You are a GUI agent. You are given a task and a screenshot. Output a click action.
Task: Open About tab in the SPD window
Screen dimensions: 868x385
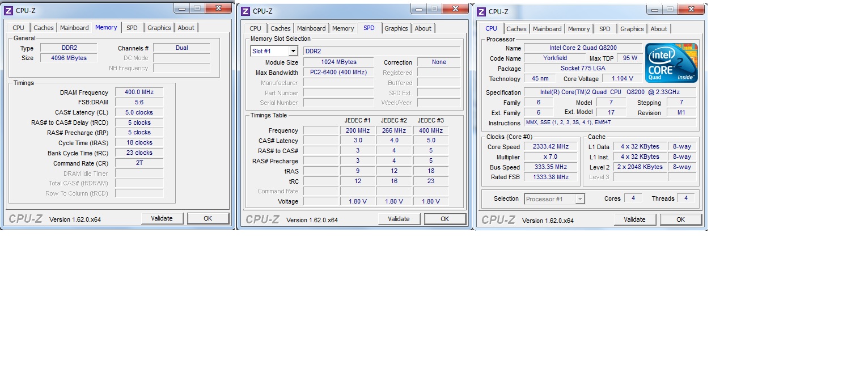423,28
